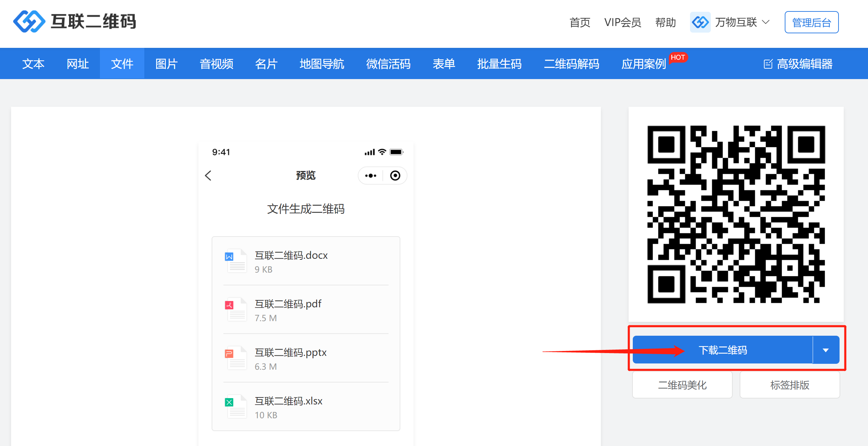Click the 二维码美化 button
The width and height of the screenshot is (868, 446).
tap(682, 385)
